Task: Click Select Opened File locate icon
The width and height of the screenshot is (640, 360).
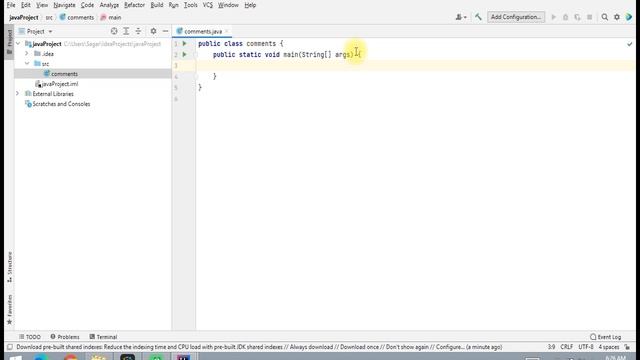Action: tap(114, 31)
